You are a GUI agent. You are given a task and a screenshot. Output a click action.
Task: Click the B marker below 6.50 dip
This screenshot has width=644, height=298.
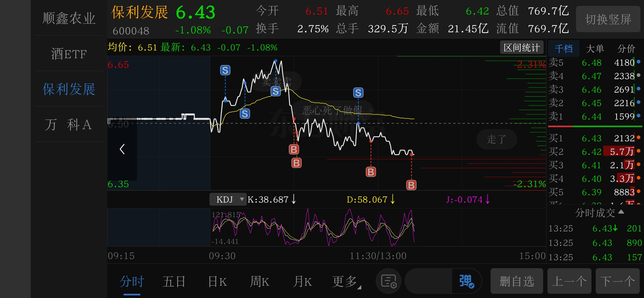click(x=294, y=149)
